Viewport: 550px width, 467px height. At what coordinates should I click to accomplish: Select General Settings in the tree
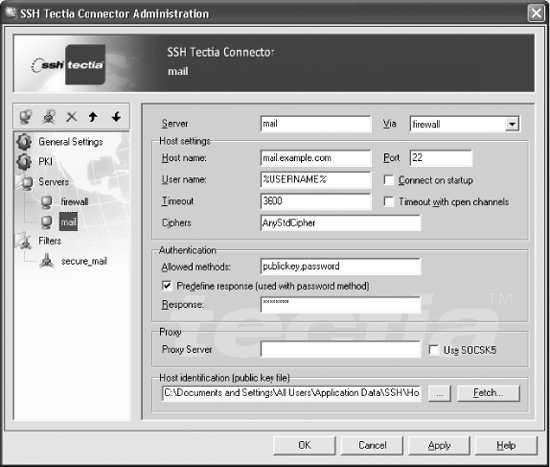click(x=71, y=142)
